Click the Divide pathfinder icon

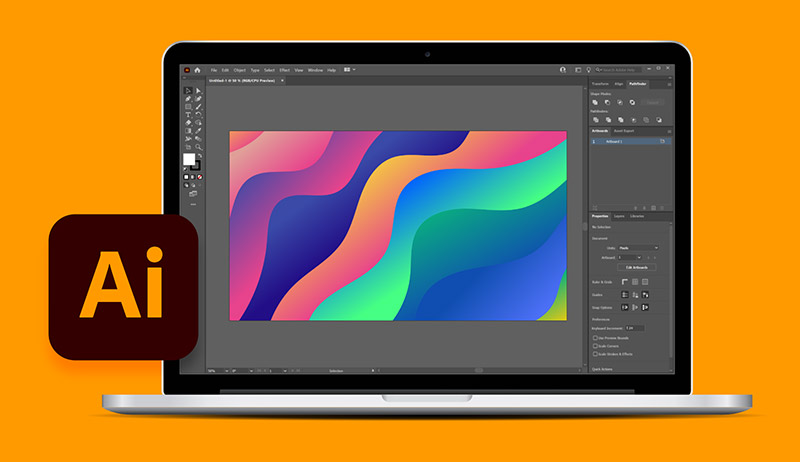595,120
